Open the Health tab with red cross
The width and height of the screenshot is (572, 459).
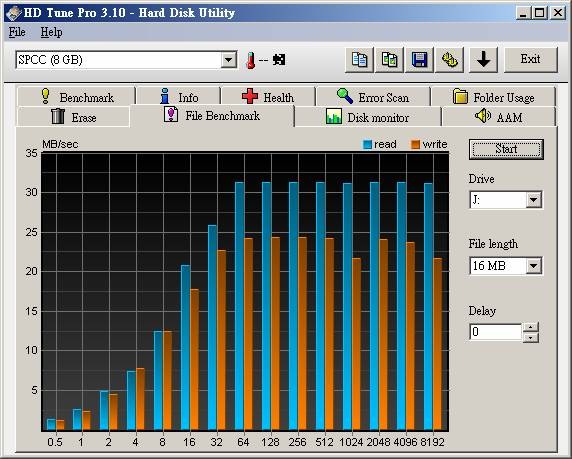tap(268, 97)
